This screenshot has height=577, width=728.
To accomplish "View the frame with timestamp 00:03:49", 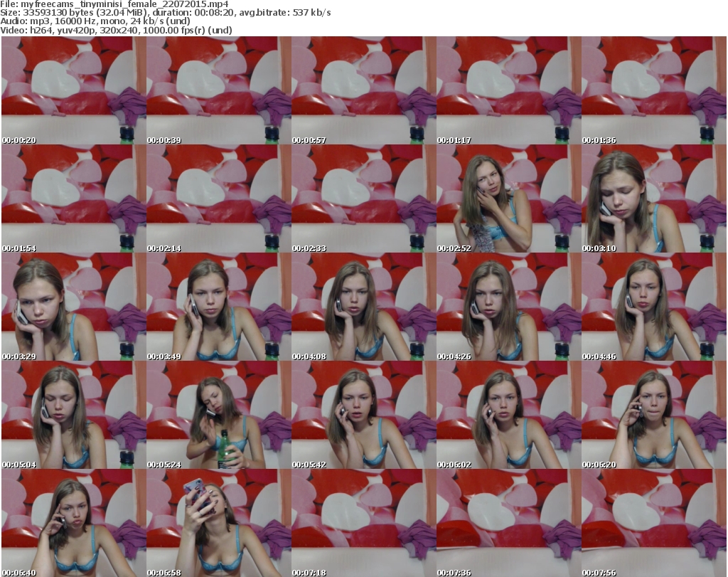I will [x=219, y=307].
